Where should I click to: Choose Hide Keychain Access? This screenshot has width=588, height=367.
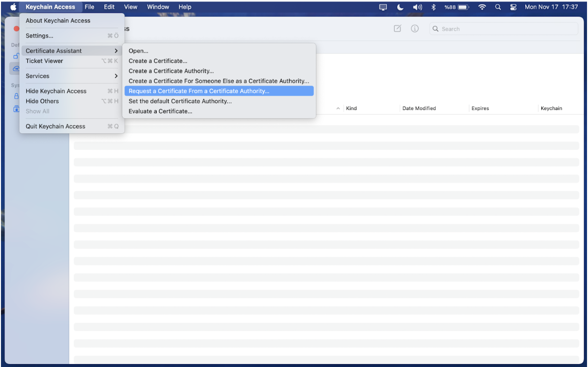click(72, 91)
